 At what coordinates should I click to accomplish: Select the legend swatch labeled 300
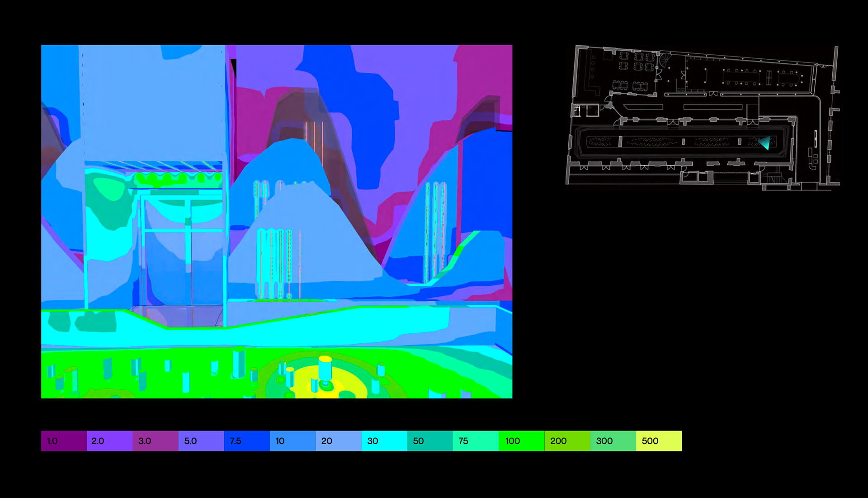[x=613, y=441]
